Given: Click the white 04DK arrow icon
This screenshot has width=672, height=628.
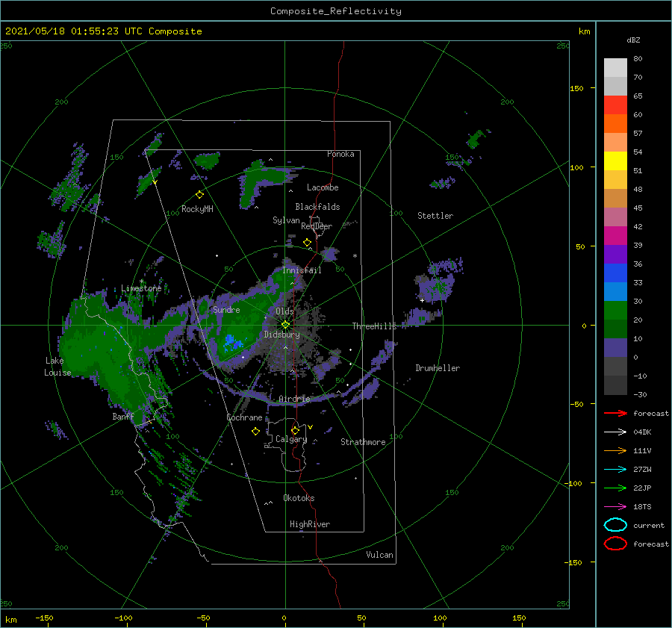Looking at the screenshot, I should (615, 432).
